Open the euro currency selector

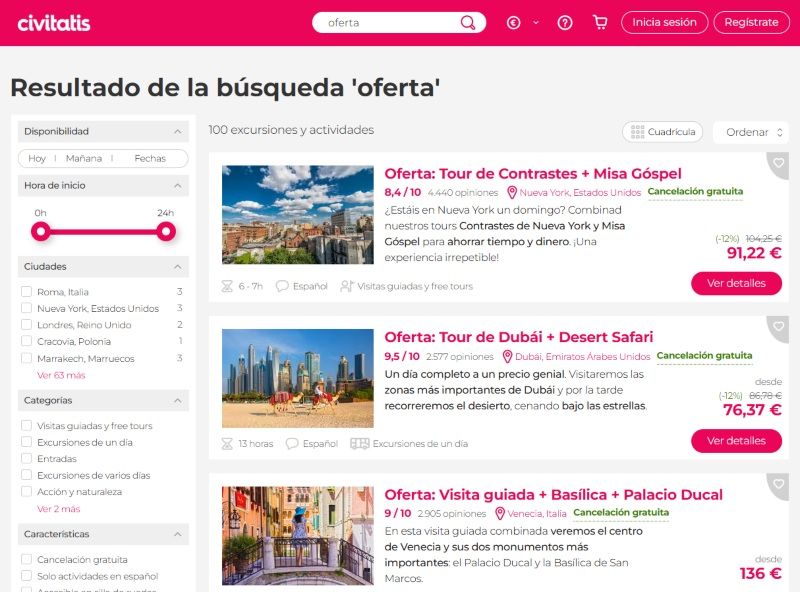pyautogui.click(x=521, y=22)
